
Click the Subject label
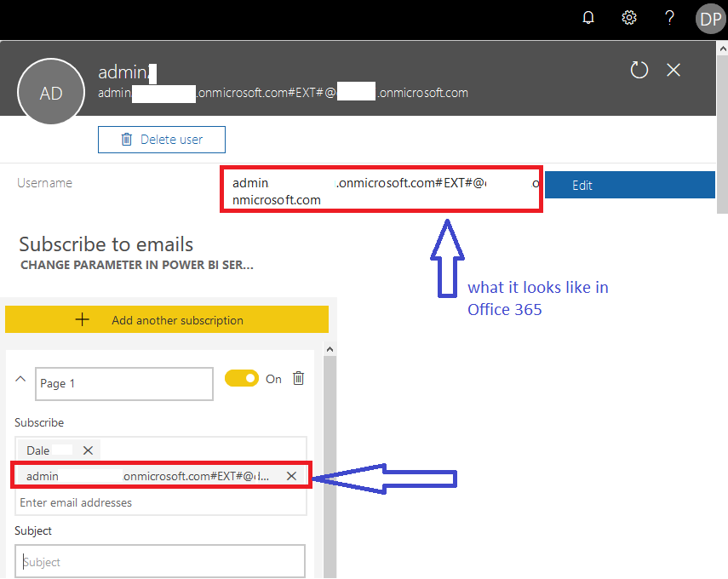tap(33, 530)
